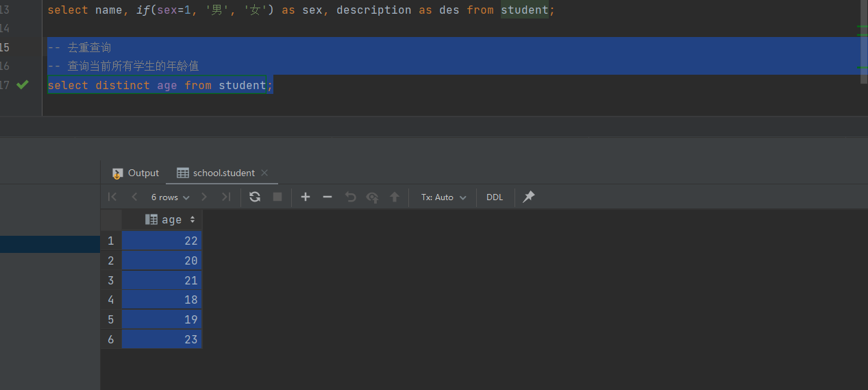Go to last page of results
Image resolution: width=868 pixels, height=390 pixels.
click(x=225, y=197)
